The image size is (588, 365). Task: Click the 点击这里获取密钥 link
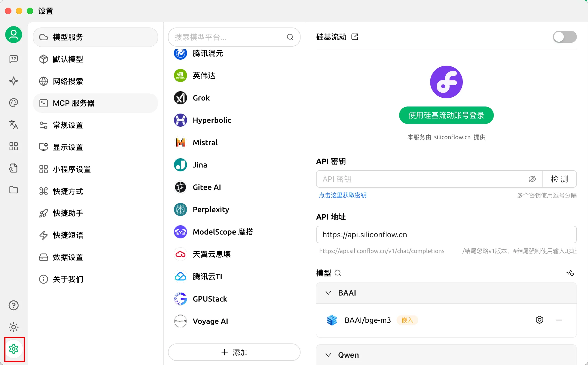pyautogui.click(x=342, y=195)
